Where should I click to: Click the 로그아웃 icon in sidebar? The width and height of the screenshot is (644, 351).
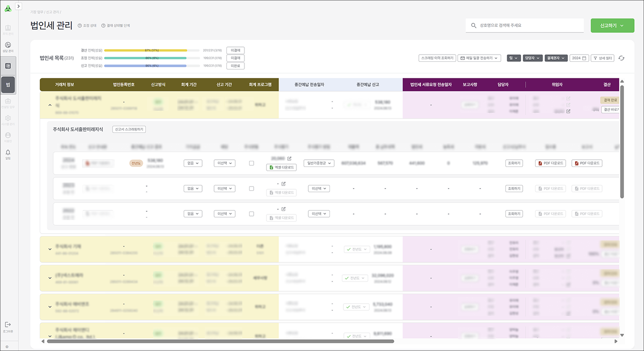[8, 325]
